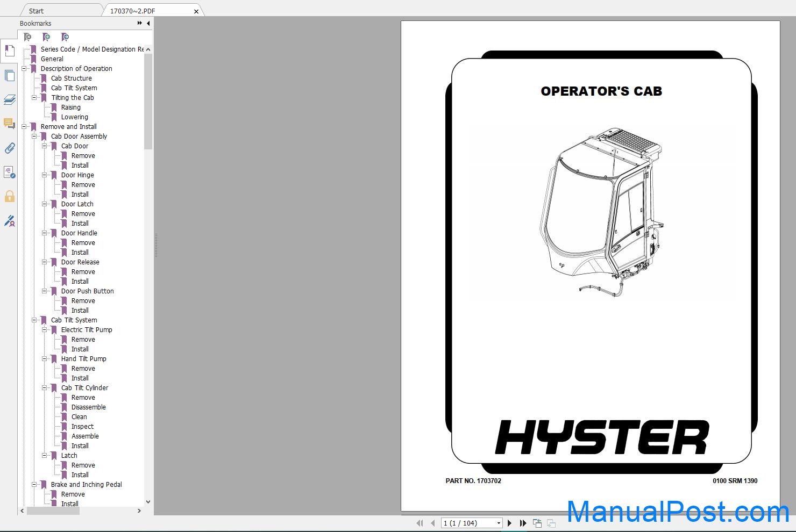Click the bookmark icon beside Electric Tilt Pump
This screenshot has width=796, height=532.
[x=54, y=330]
